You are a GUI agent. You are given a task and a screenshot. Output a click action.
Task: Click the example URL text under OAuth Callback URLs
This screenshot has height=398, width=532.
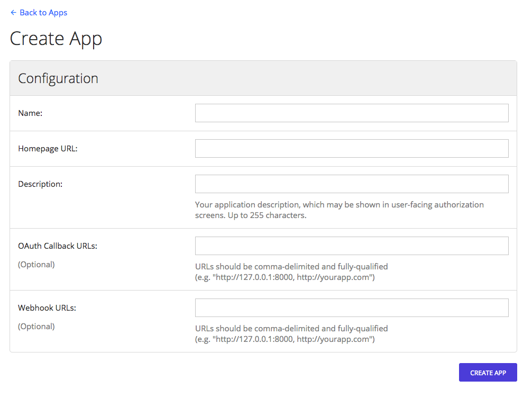[x=292, y=276]
